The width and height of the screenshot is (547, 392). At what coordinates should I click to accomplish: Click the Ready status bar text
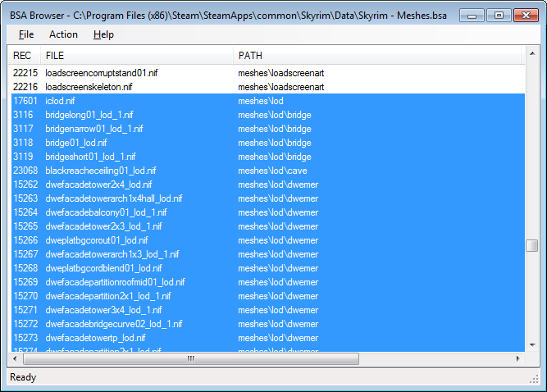pyautogui.click(x=23, y=377)
